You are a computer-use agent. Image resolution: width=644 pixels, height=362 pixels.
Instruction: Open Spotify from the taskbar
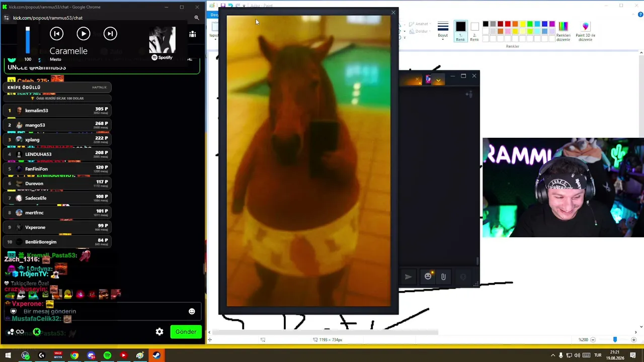[107, 355]
